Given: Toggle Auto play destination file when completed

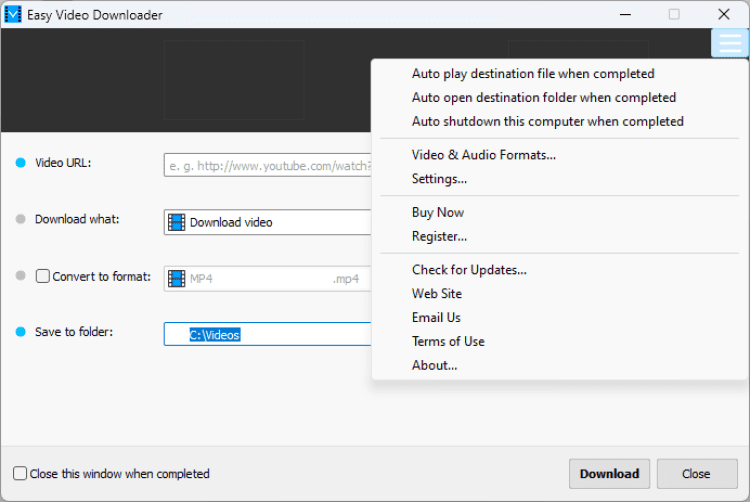Looking at the screenshot, I should coord(559,74).
